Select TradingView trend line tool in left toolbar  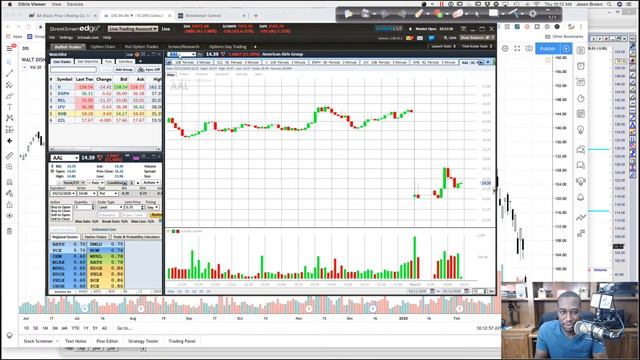click(x=9, y=73)
